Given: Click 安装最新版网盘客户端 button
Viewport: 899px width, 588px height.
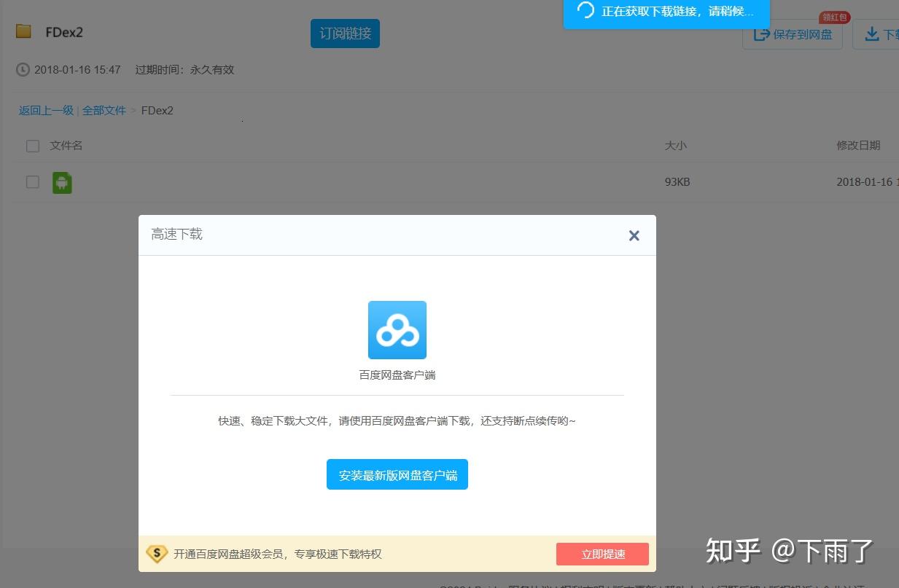Looking at the screenshot, I should click(397, 474).
